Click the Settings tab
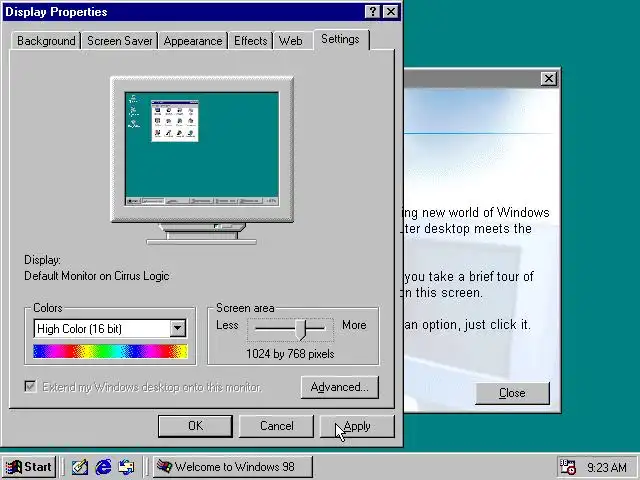640x480 pixels. pos(340,40)
